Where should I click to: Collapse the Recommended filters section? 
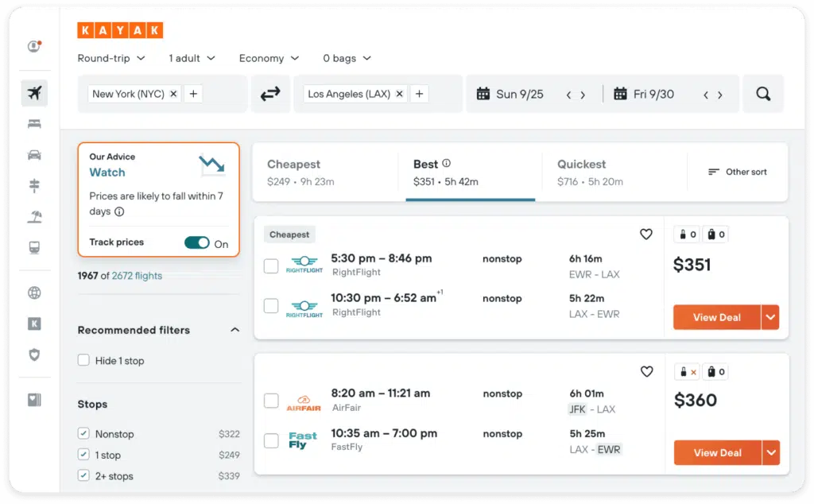[235, 330]
